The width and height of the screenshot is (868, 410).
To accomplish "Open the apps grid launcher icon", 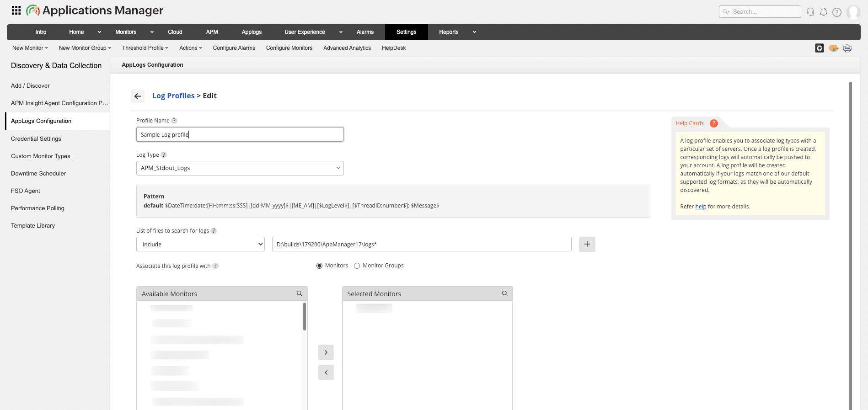I will coord(16,10).
